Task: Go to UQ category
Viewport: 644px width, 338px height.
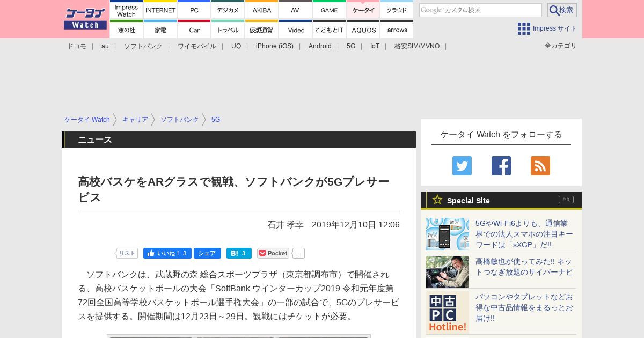Action: 236,46
